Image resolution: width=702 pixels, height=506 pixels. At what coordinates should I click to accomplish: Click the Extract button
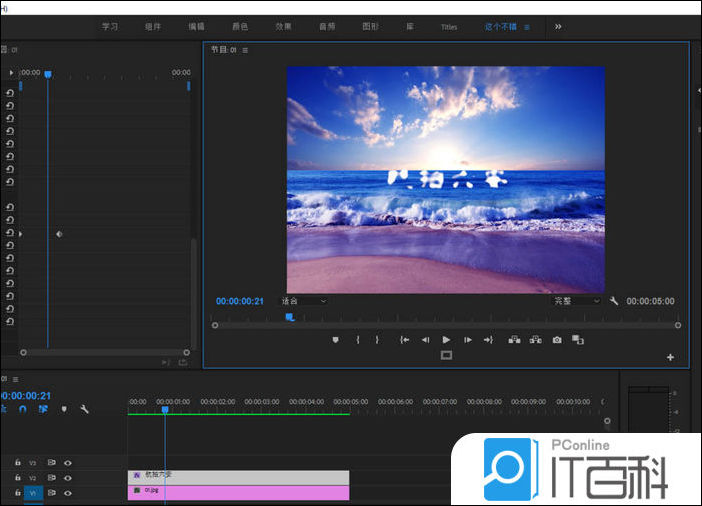[535, 340]
